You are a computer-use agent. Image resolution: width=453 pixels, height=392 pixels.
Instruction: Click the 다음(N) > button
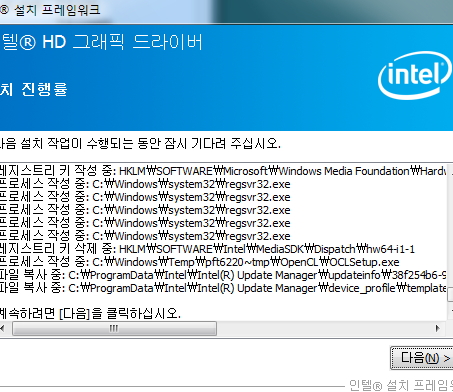click(422, 358)
